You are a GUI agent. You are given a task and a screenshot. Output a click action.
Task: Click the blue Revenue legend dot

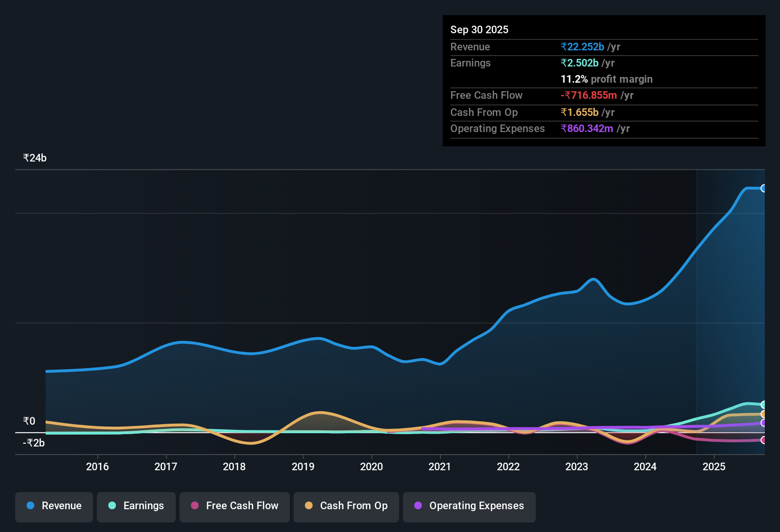point(30,506)
